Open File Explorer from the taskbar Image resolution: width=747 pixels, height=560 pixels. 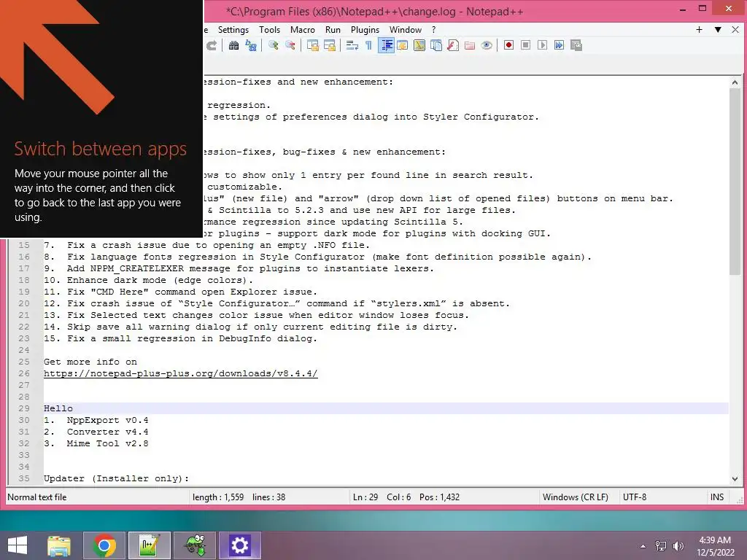[59, 545]
